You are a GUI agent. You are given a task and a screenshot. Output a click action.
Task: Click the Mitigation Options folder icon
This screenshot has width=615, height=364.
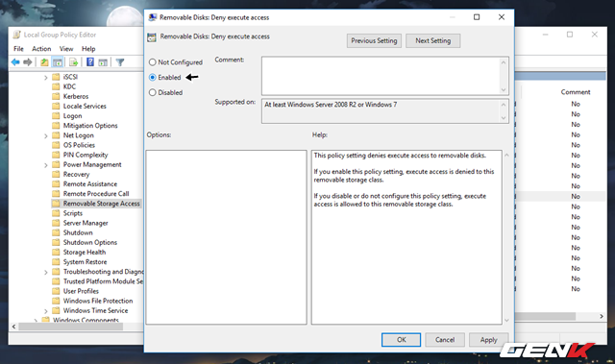point(56,126)
